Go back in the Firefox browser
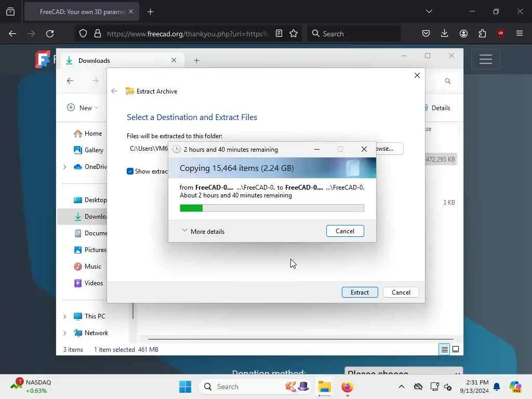 12,34
